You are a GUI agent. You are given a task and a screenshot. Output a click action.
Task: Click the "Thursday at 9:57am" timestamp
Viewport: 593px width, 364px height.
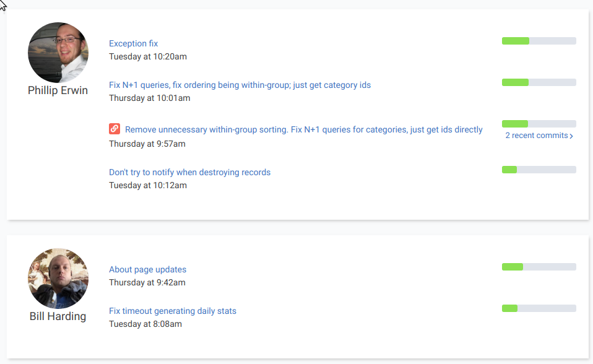(x=147, y=144)
